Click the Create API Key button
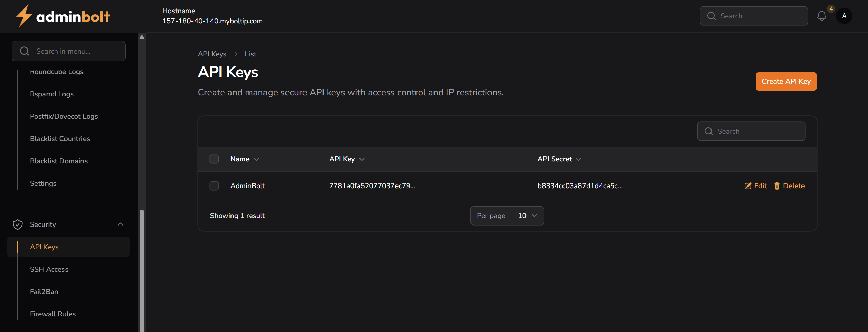Viewport: 868px width, 332px height. pyautogui.click(x=786, y=81)
